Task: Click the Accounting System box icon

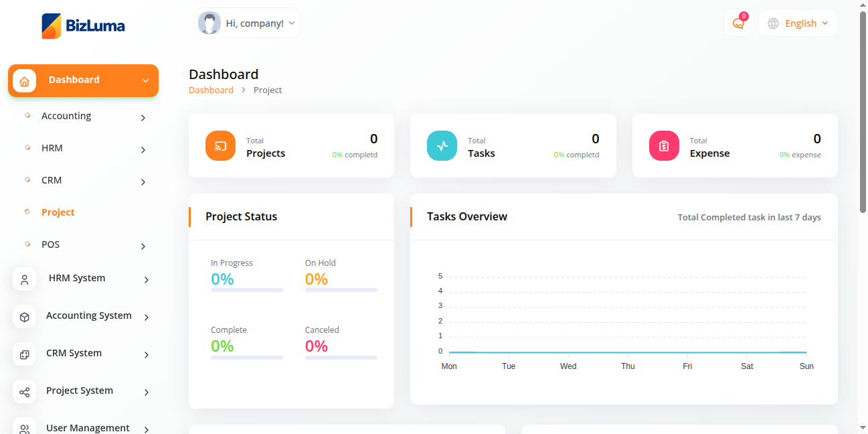Action: pos(25,317)
